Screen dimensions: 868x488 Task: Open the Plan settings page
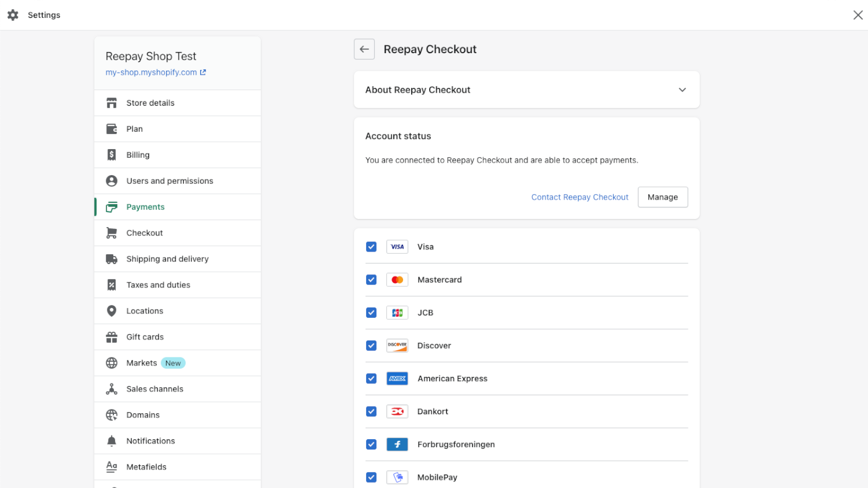(x=177, y=129)
